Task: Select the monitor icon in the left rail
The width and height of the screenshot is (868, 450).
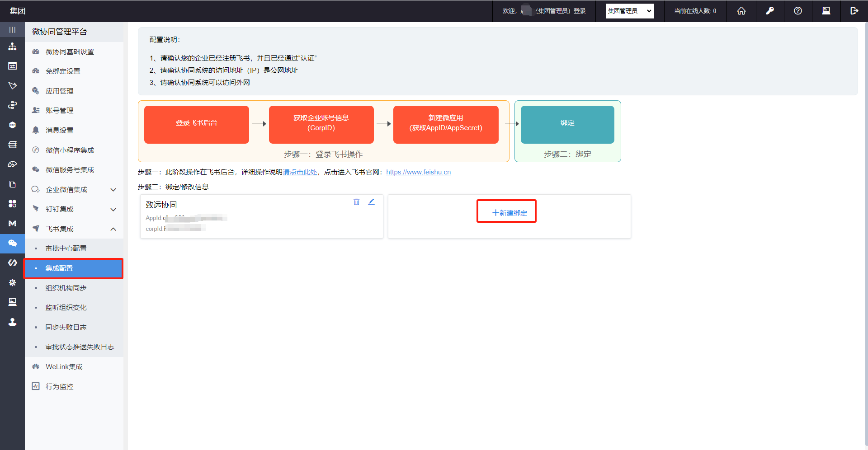Action: point(12,302)
